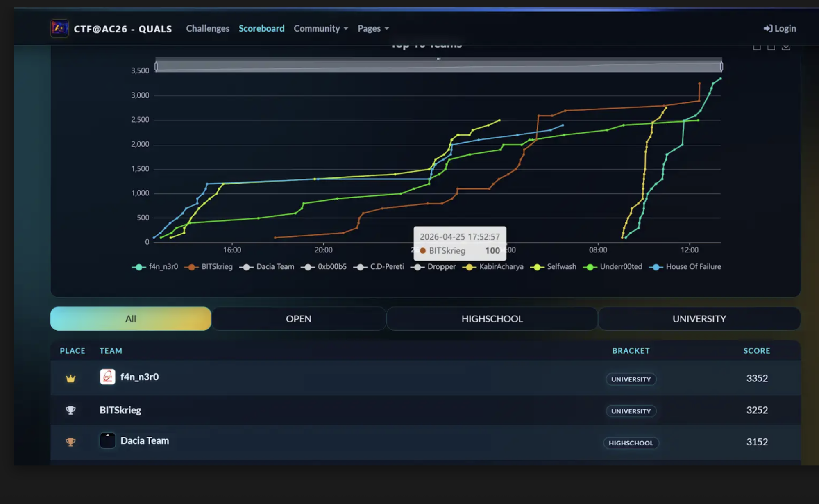The width and height of the screenshot is (819, 504).
Task: Open the BITSkrieg team page
Action: point(120,410)
